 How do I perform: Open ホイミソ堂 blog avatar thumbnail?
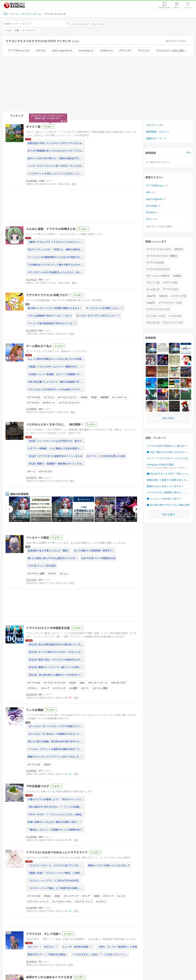pyautogui.click(x=15, y=133)
